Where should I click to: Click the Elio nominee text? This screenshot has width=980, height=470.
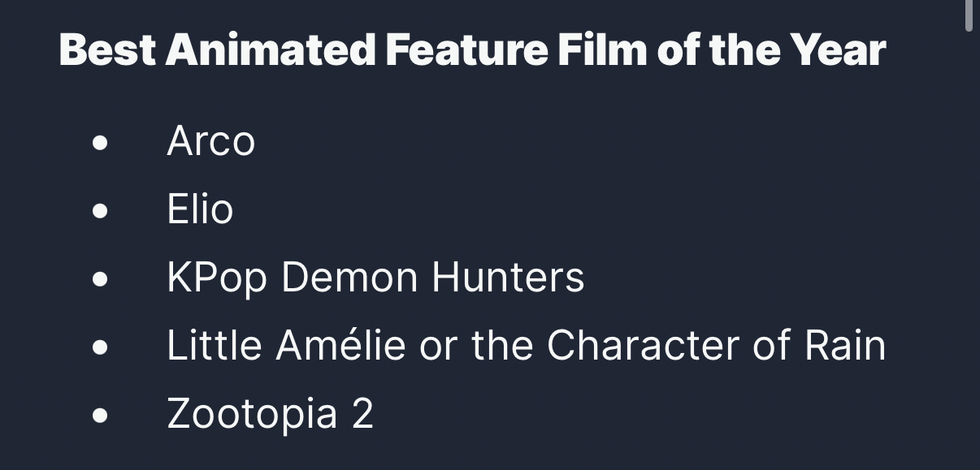pos(200,209)
